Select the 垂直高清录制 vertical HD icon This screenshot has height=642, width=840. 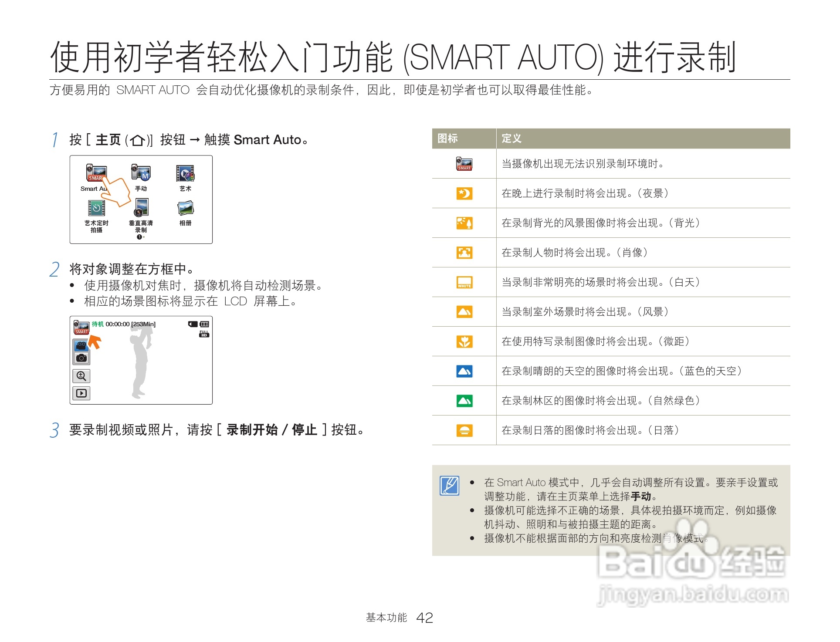pos(141,207)
